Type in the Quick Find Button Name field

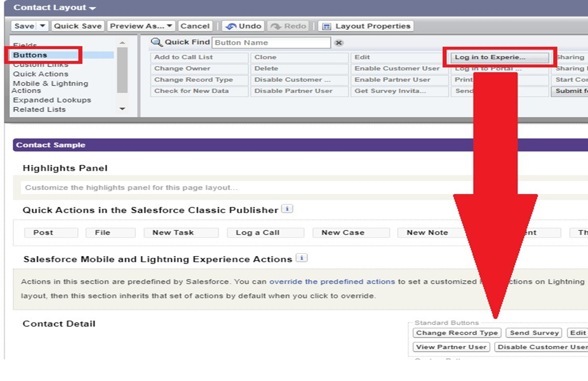pos(271,43)
